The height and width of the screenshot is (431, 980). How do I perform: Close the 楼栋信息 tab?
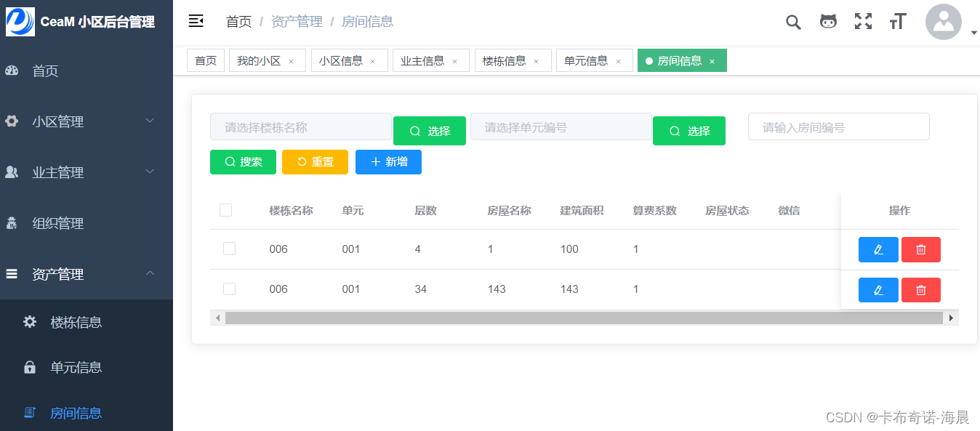(537, 62)
